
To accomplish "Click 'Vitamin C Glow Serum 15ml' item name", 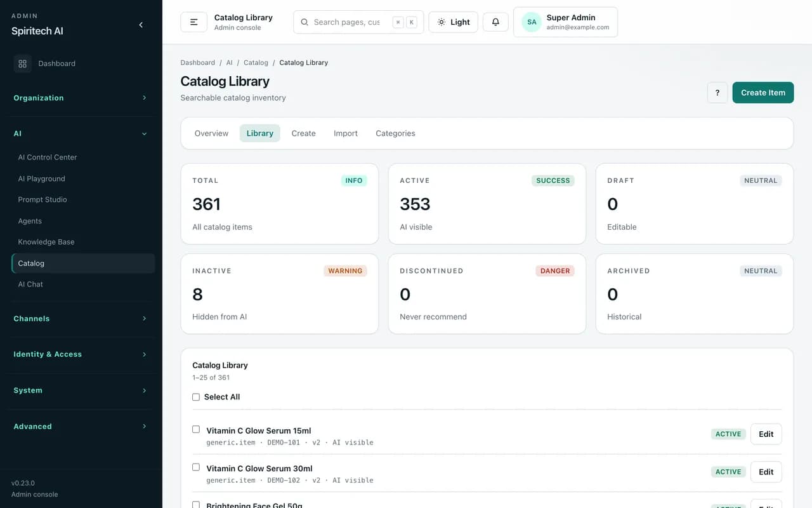I will [x=259, y=431].
